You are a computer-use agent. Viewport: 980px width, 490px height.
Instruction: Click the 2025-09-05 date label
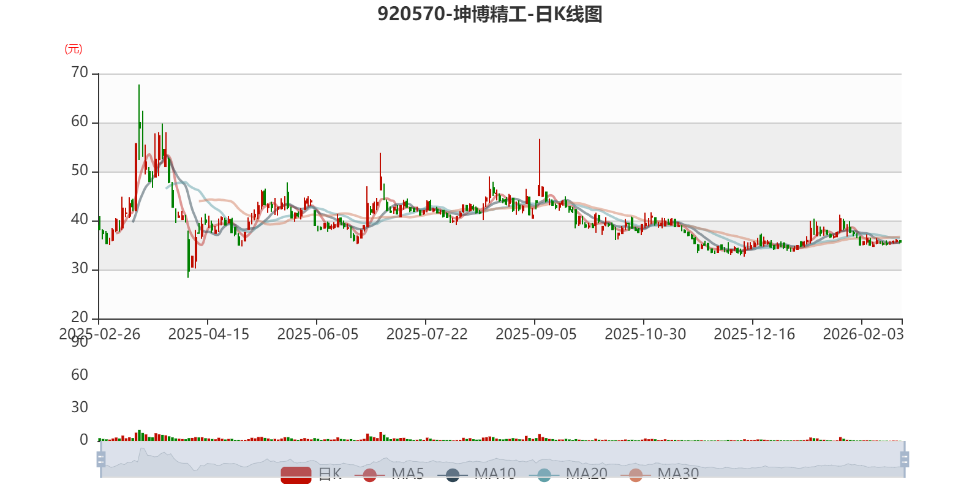coord(535,334)
